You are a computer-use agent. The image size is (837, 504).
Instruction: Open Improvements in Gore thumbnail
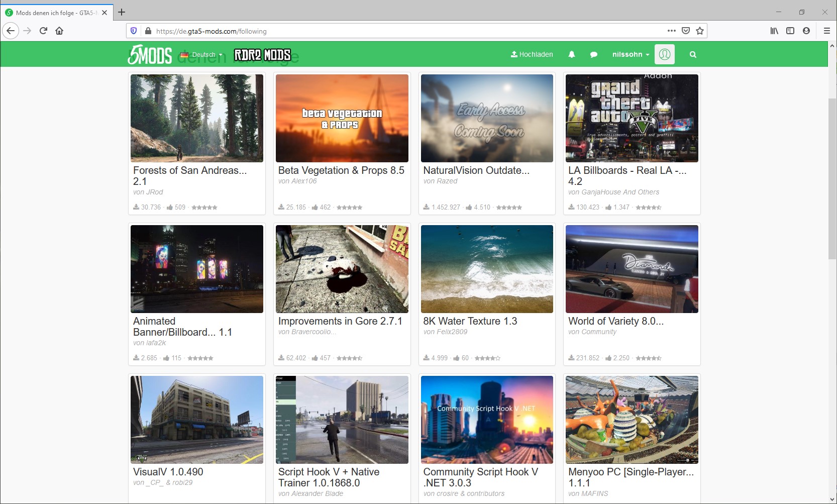(x=342, y=269)
